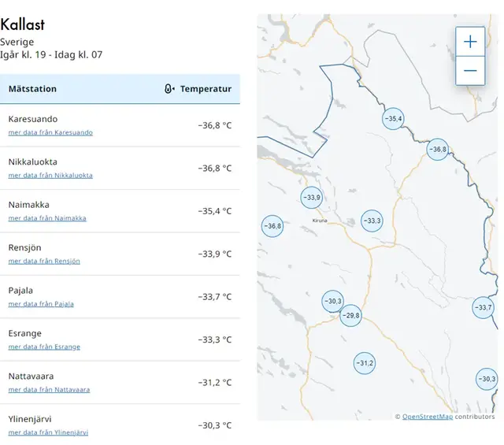Click the Temperatur column header label

206,89
